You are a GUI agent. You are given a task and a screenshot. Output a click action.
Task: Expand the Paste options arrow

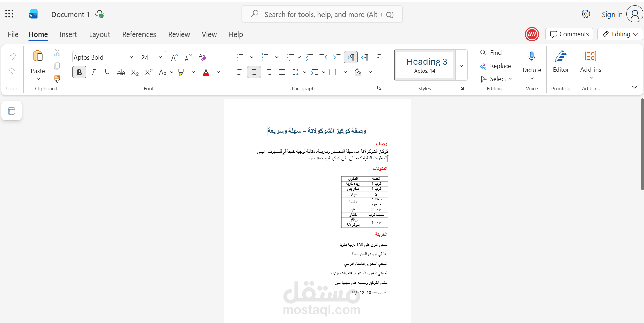click(x=38, y=79)
